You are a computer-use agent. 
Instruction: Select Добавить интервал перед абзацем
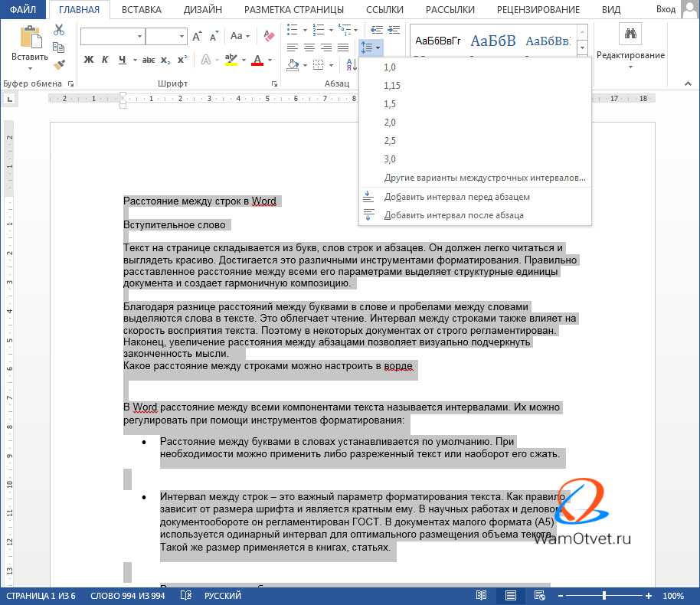tap(475, 197)
